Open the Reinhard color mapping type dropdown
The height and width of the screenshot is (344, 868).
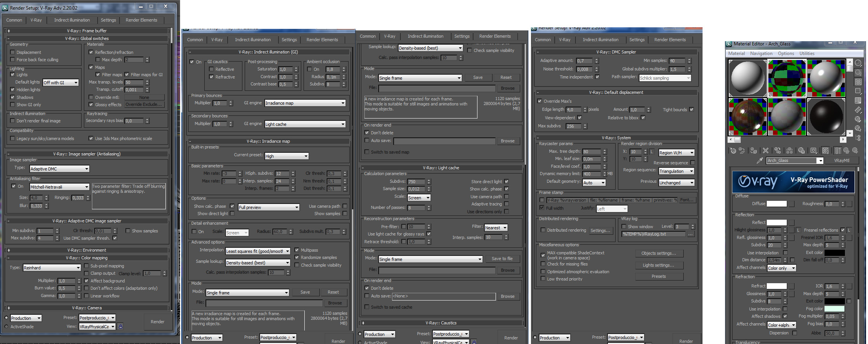(52, 267)
